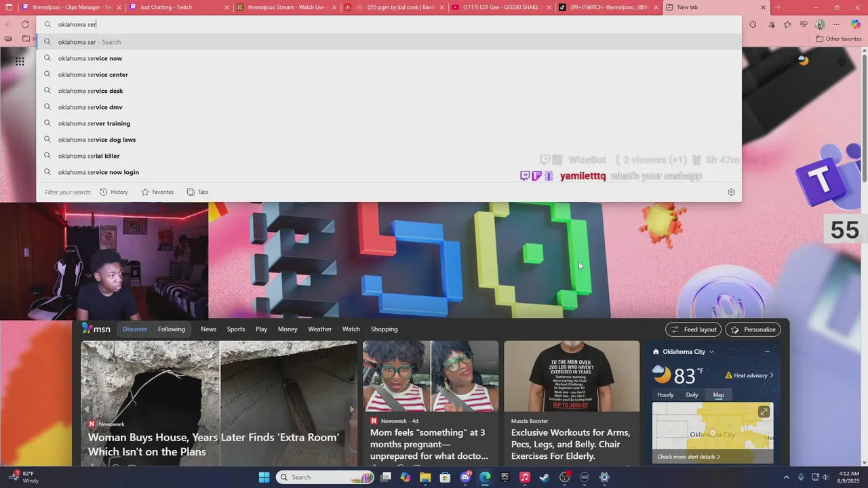Open the new tab plus button

(778, 7)
